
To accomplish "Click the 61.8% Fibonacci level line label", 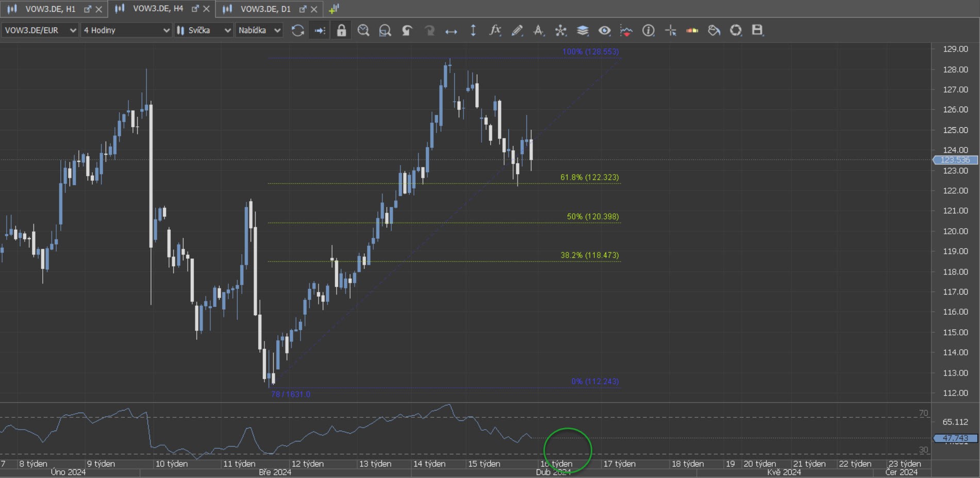I will (589, 177).
